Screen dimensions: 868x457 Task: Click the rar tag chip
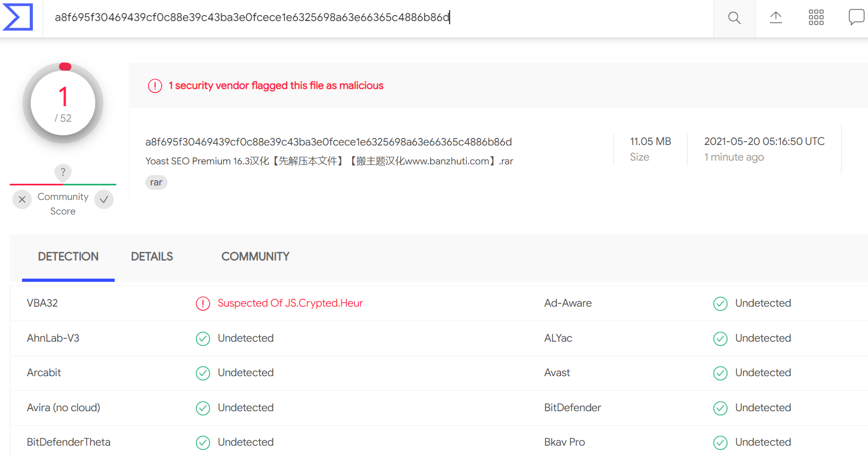click(x=156, y=183)
